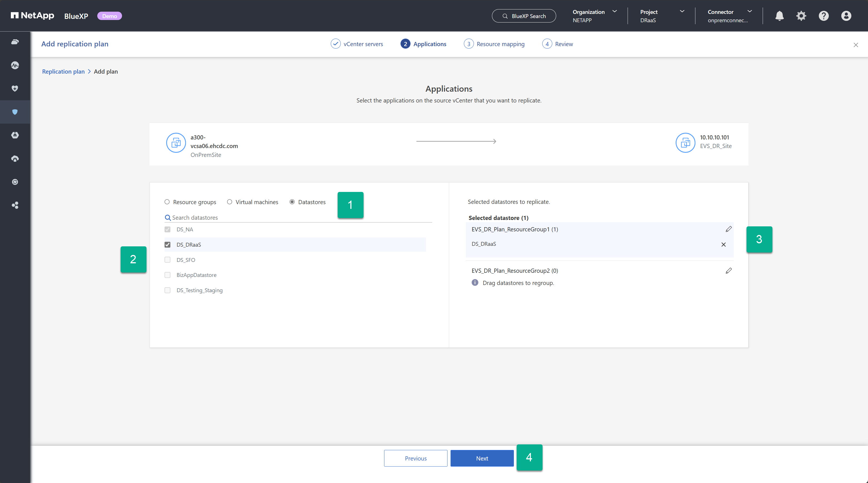Open the fifth sidebar governance icon

(15, 135)
